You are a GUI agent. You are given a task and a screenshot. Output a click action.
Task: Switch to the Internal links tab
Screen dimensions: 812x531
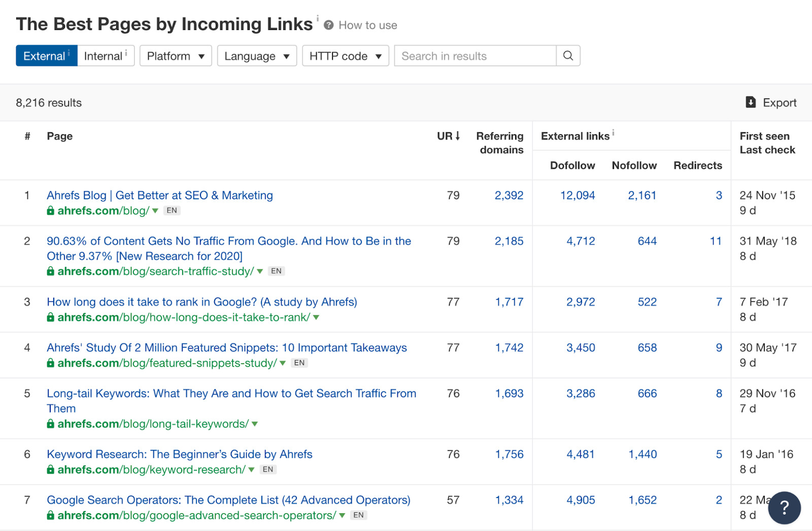click(105, 56)
